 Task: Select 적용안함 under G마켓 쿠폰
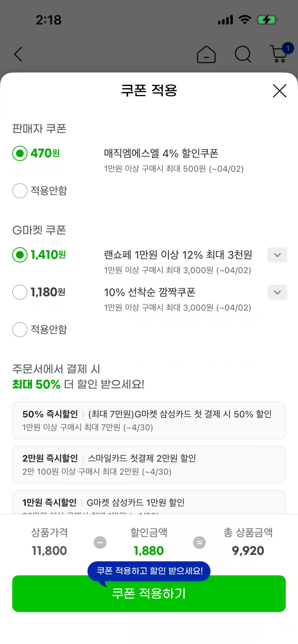tap(20, 330)
